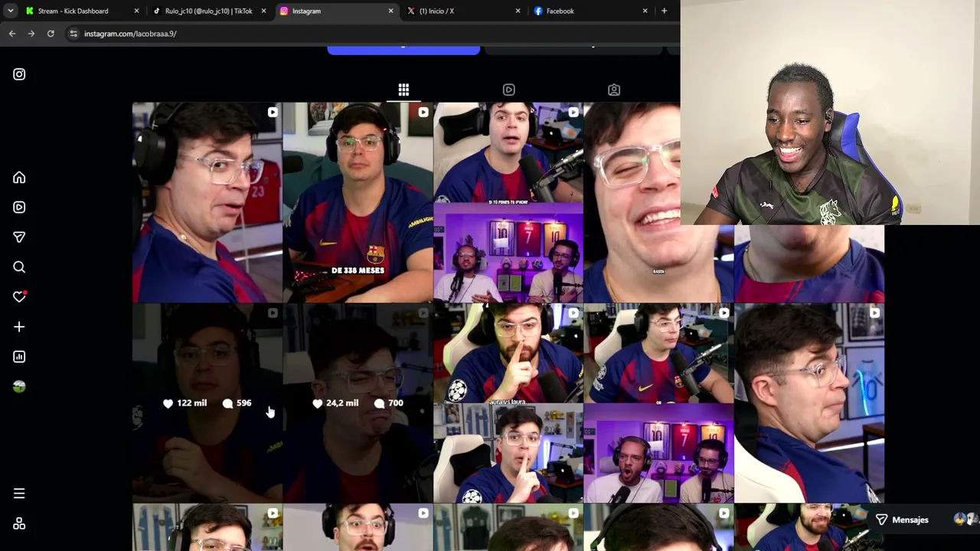Click the heart icon beside 122 mil
This screenshot has width=980, height=551.
point(168,403)
